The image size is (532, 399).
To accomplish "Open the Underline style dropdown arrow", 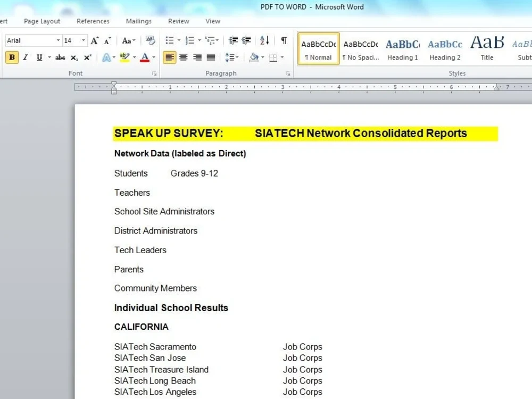I will 49,57.
